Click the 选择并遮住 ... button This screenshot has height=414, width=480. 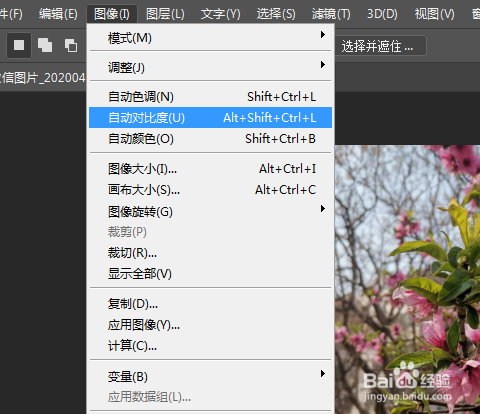[380, 46]
